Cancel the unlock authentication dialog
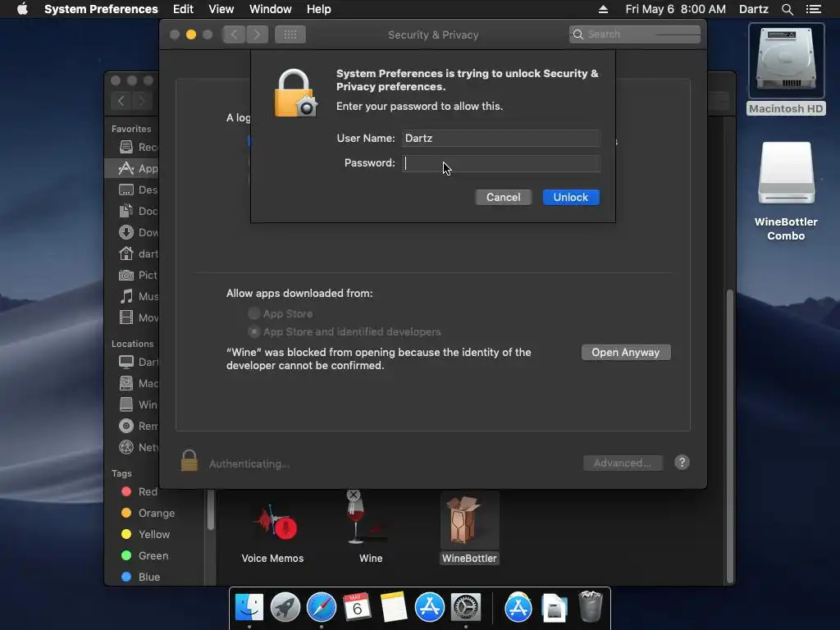Viewport: 840px width, 630px height. (x=503, y=197)
